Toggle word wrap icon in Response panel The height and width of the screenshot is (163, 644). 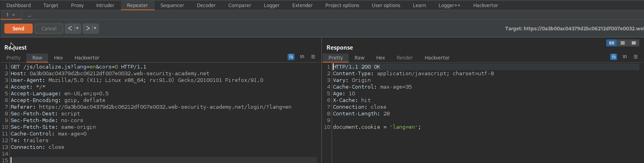(x=614, y=57)
